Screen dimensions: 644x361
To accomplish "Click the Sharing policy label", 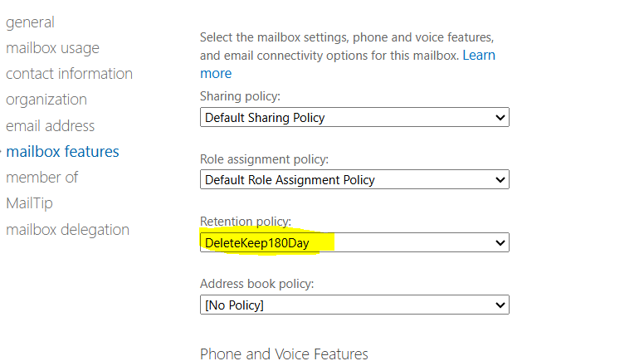I will [241, 96].
